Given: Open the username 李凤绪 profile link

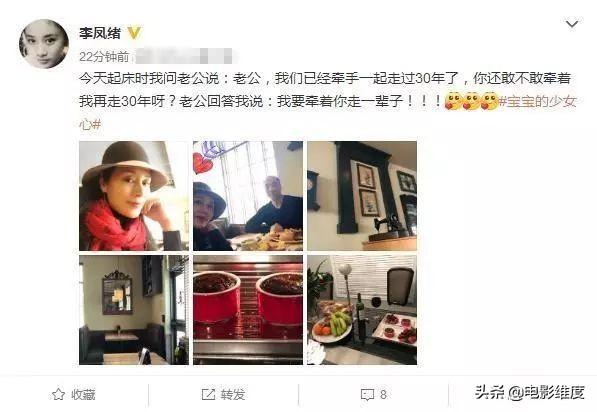Looking at the screenshot, I should (x=100, y=34).
